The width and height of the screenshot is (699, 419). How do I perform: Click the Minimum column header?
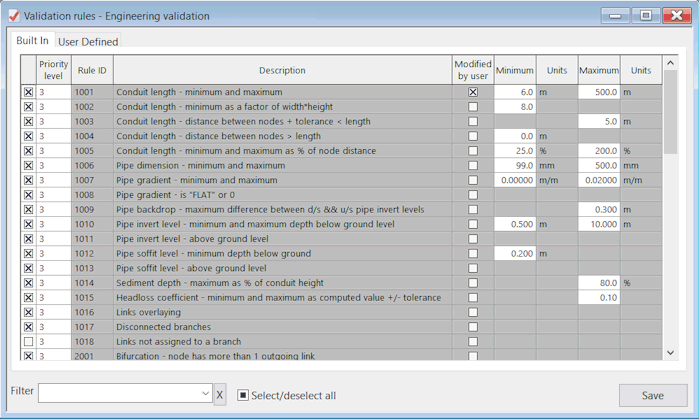point(514,70)
